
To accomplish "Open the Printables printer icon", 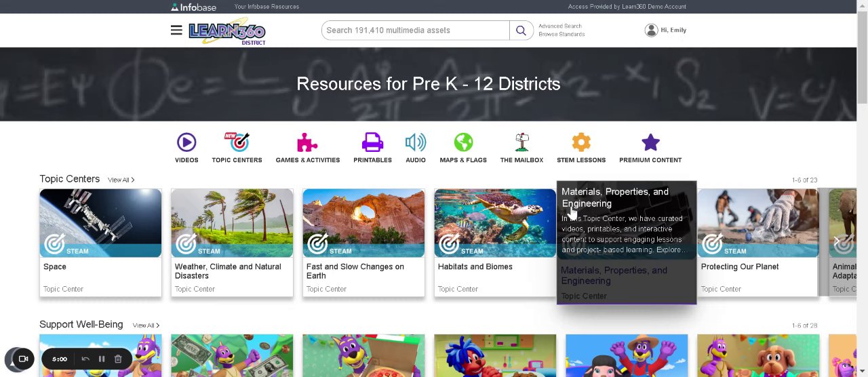I will [x=372, y=142].
